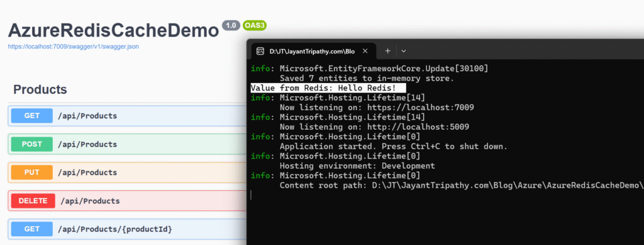Click the OAS3 badge beside the title
Viewport: 644px width, 245px height.
[255, 25]
